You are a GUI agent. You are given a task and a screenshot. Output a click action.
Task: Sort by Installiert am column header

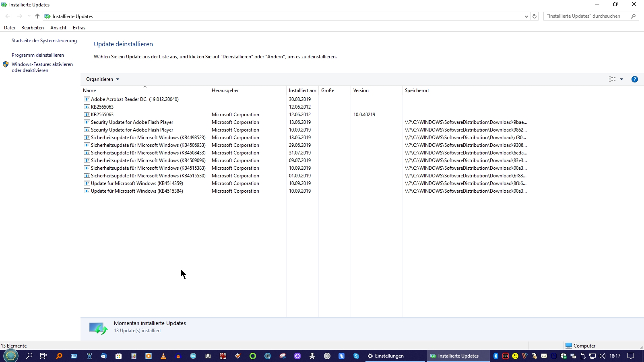click(x=302, y=90)
